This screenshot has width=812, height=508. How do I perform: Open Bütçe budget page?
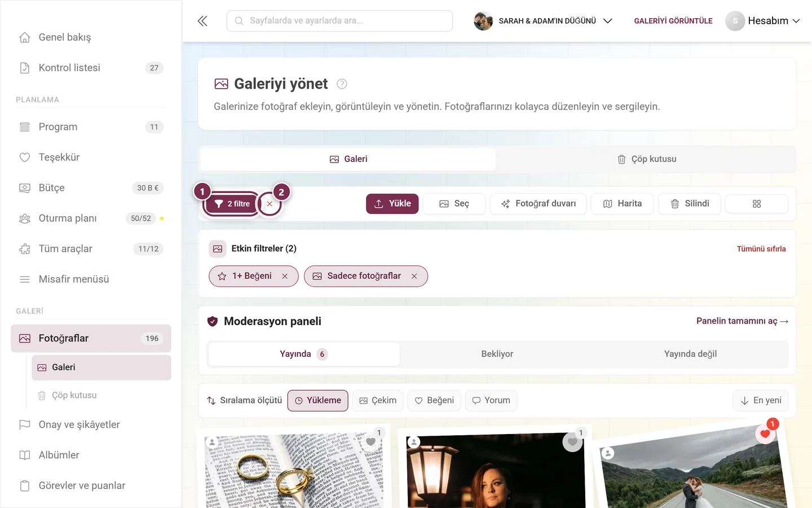coord(91,188)
